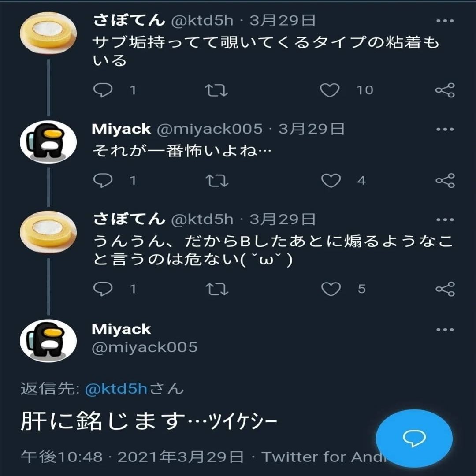The height and width of the screenshot is (476, 476).
Task: Share さぼてん's うんうん tweet
Action: [x=444, y=289]
